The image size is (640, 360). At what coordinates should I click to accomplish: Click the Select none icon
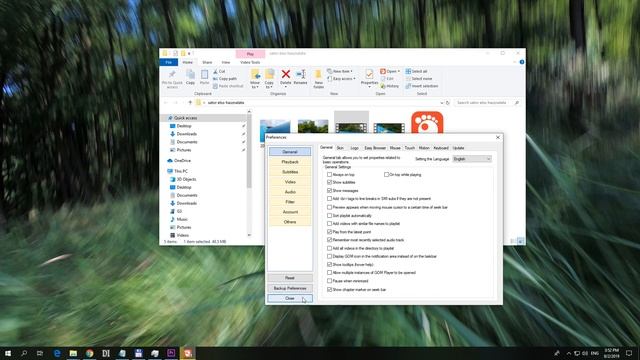408,79
